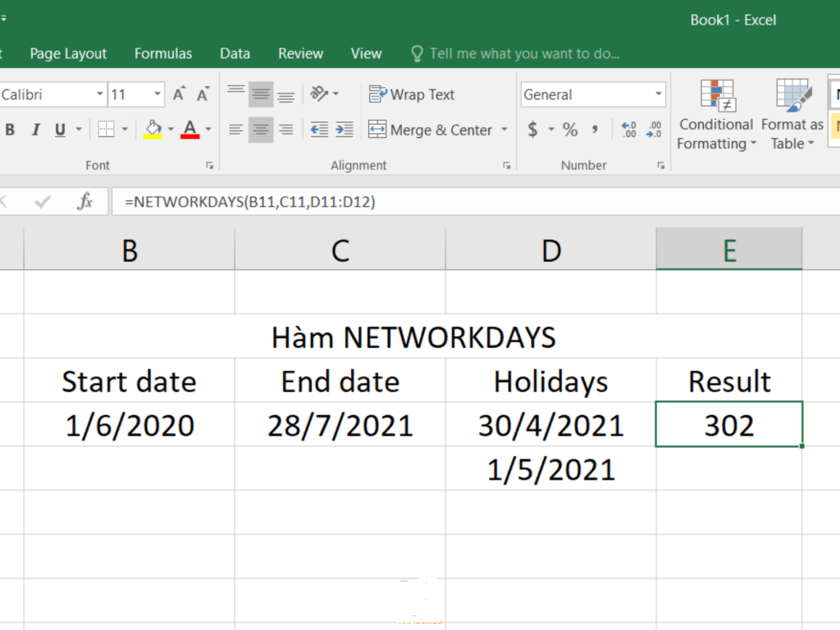Apply the yellow fill color
Screen dimensions: 840x630
click(153, 130)
